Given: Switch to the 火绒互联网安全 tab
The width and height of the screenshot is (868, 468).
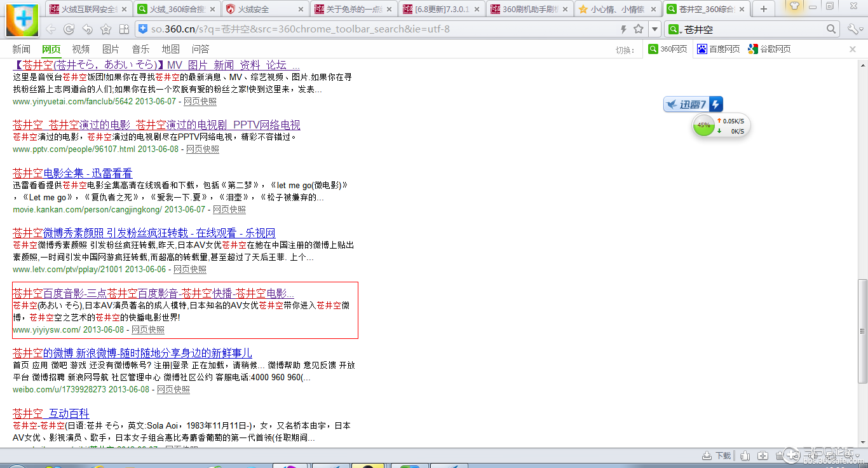Looking at the screenshot, I should click(x=90, y=9).
